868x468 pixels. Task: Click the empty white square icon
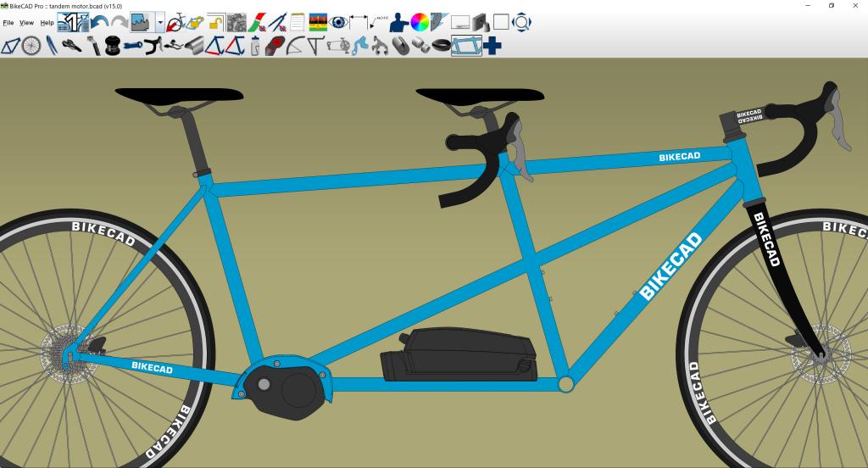(x=501, y=23)
